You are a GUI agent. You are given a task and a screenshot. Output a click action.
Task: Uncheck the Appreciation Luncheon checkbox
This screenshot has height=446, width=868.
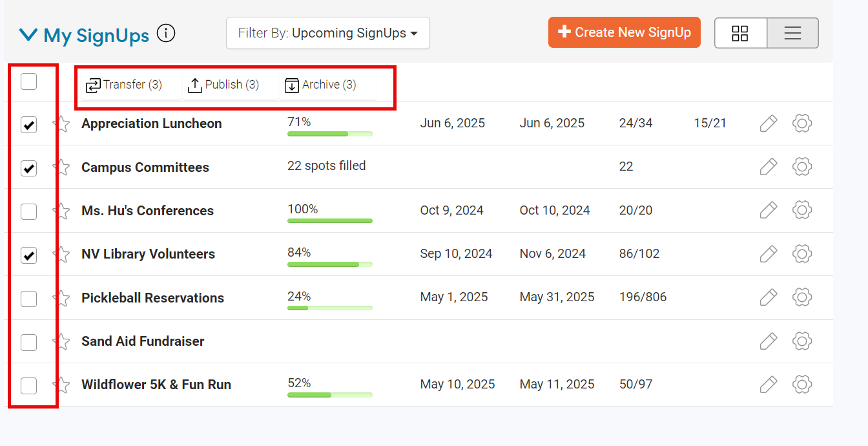[29, 125]
